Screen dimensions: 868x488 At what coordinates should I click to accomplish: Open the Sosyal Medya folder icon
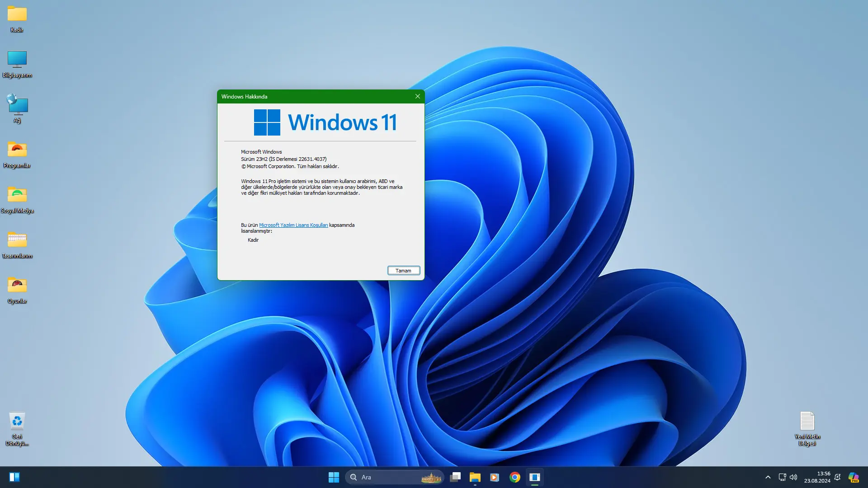click(x=17, y=200)
